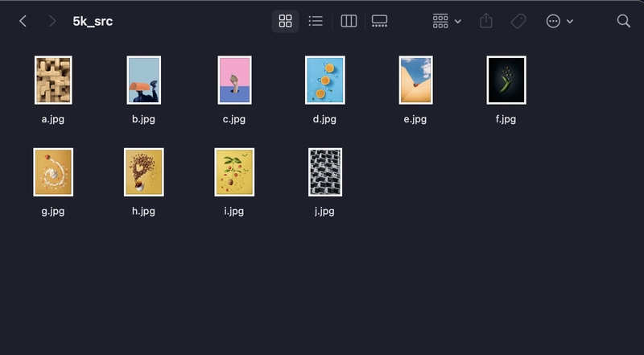Select the a.jpg wooden blocks thumbnail

click(53, 80)
